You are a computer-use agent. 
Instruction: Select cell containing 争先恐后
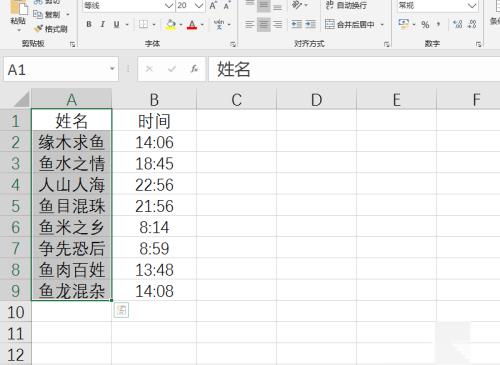(x=72, y=248)
